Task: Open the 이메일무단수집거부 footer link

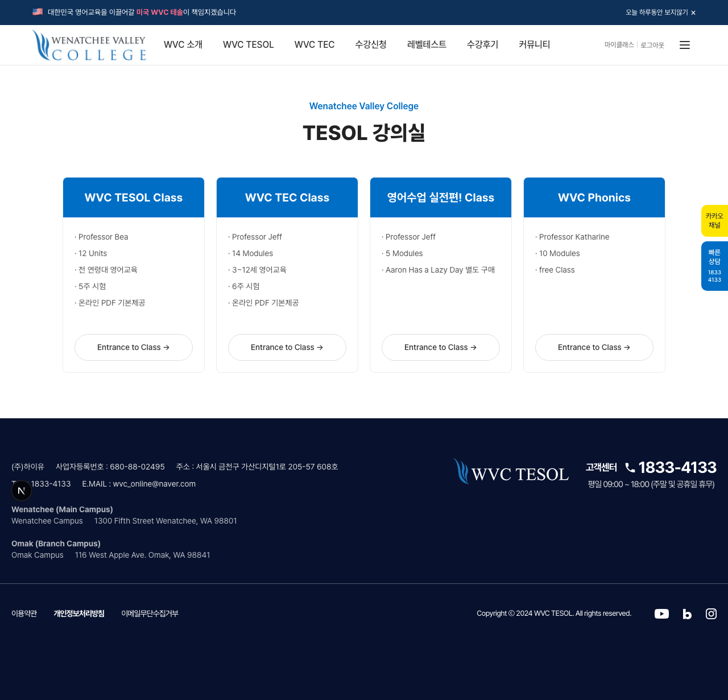Action: click(x=150, y=613)
